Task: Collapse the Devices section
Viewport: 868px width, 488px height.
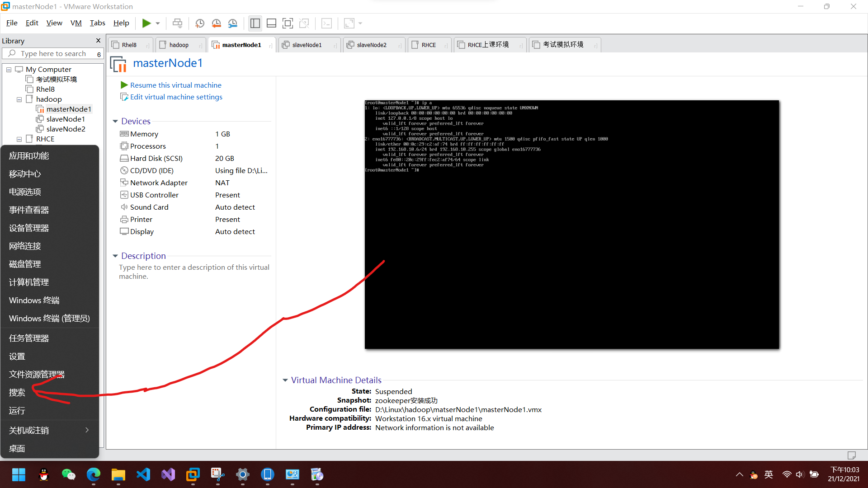Action: (x=115, y=121)
